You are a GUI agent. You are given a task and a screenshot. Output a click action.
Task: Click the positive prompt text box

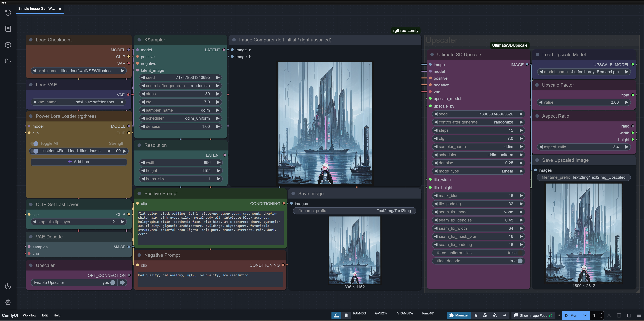coord(211,228)
